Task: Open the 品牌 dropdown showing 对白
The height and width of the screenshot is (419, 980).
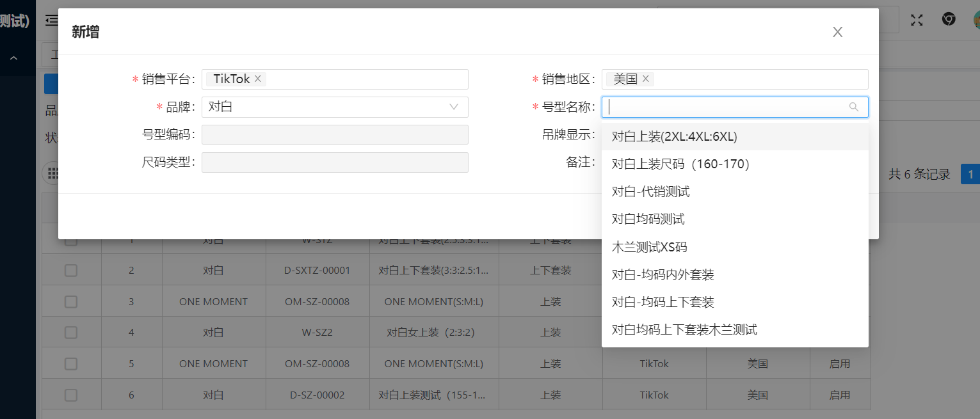Action: [x=334, y=107]
